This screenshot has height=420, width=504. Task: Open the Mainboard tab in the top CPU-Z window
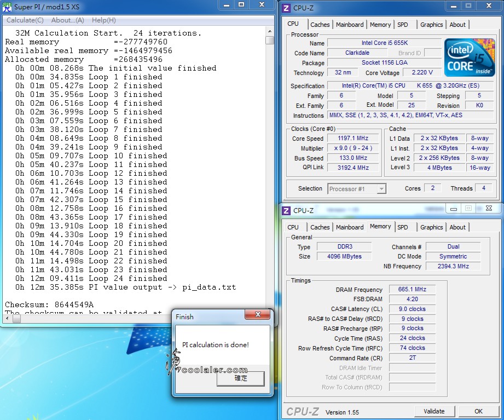[350, 25]
